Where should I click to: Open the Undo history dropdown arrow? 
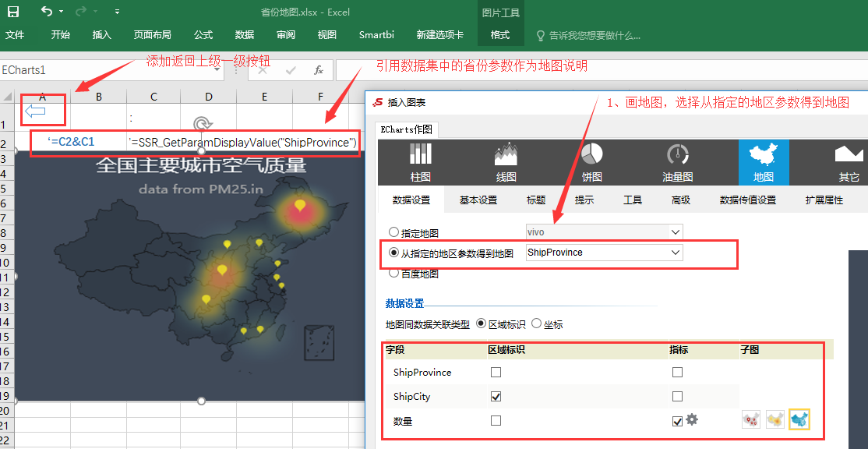[61, 12]
